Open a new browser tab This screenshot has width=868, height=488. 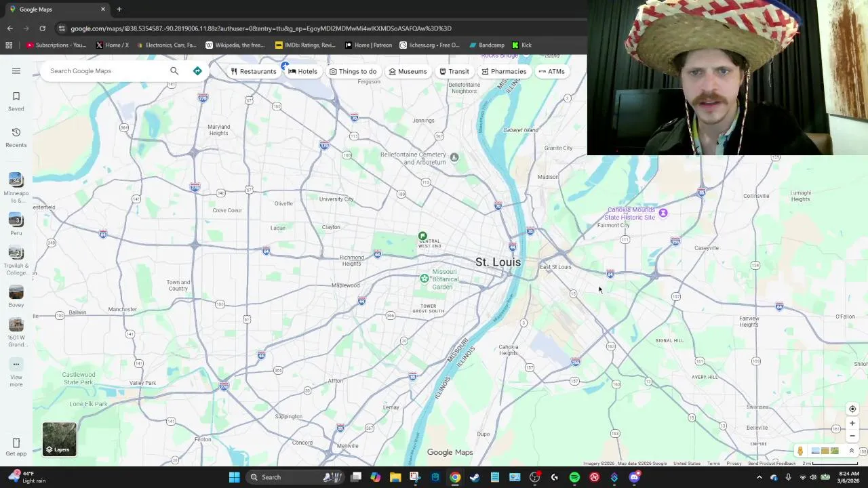pos(119,9)
